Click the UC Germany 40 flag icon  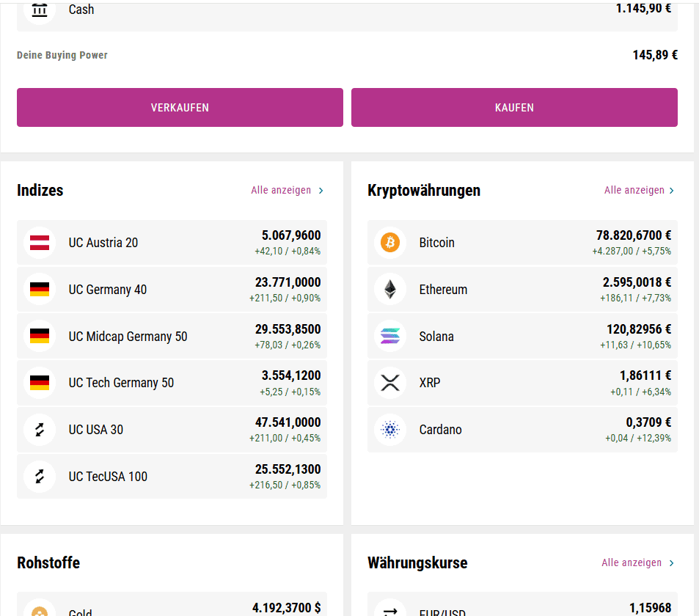click(40, 290)
